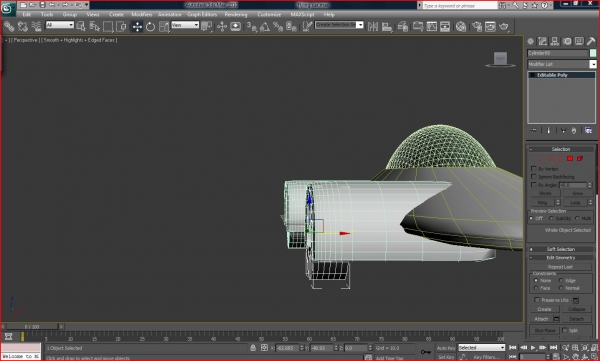Open the reference coordinate View dropdown
This screenshot has height=361, width=600.
(185, 25)
